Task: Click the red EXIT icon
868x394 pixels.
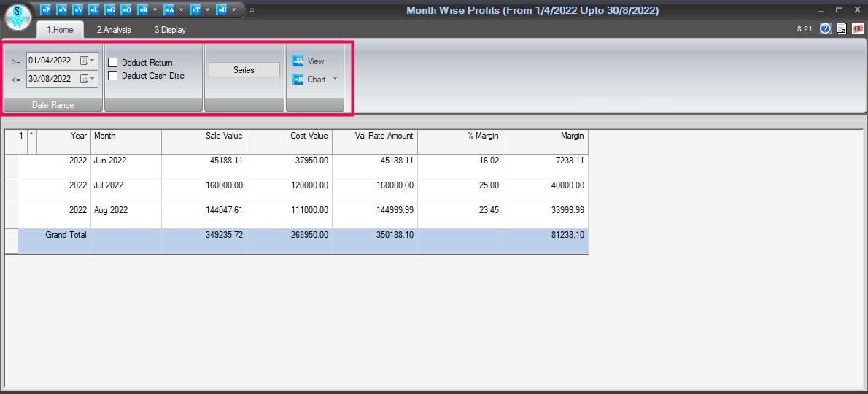Action: (x=858, y=28)
